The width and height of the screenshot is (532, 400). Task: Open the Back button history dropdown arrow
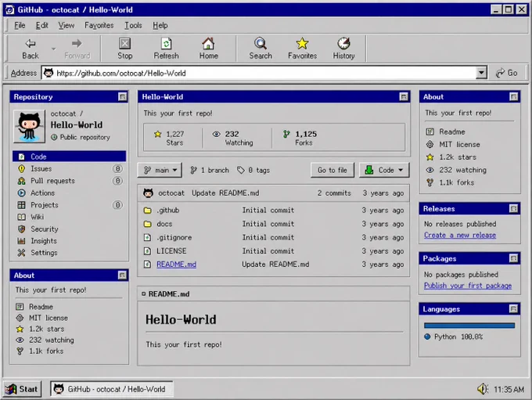(x=54, y=49)
